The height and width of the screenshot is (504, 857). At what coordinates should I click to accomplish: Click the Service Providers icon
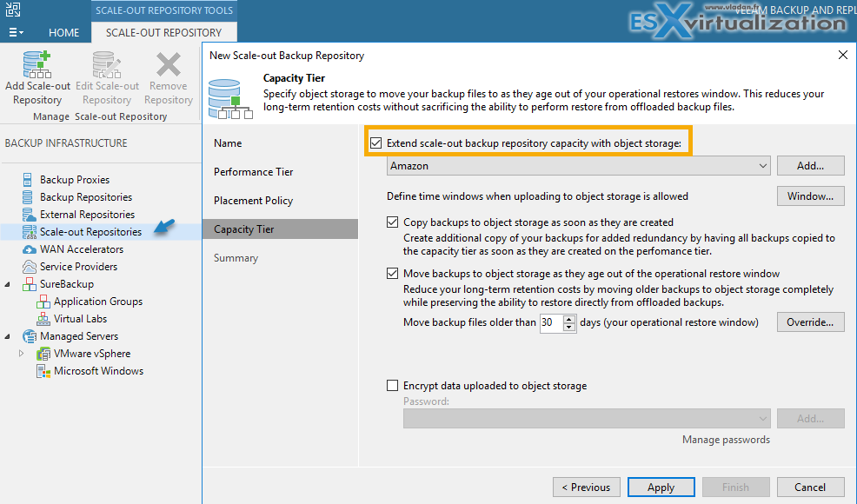[x=29, y=267]
